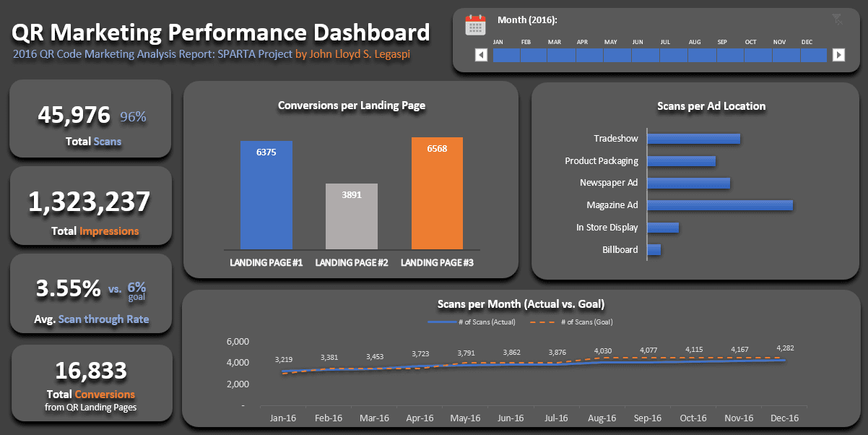This screenshot has width=868, height=435.
Task: Click the 1,323,237 total impressions value
Action: pos(90,203)
